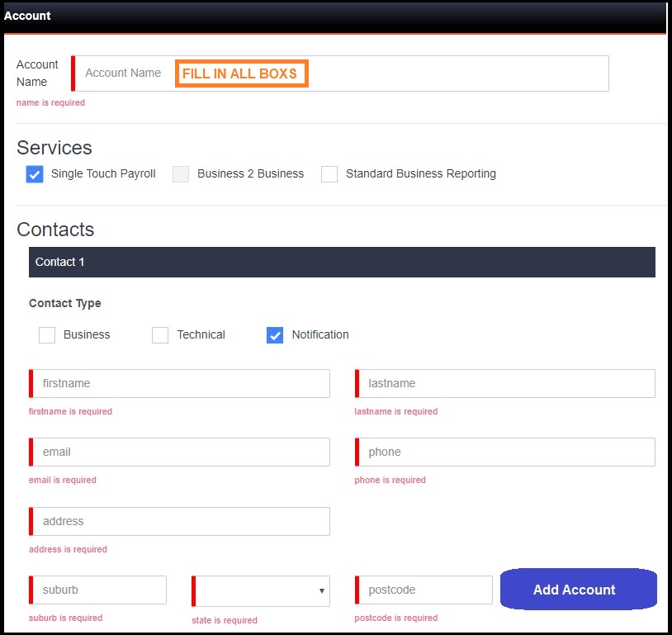
Task: Click the 'suburb is required' message
Action: pos(65,618)
